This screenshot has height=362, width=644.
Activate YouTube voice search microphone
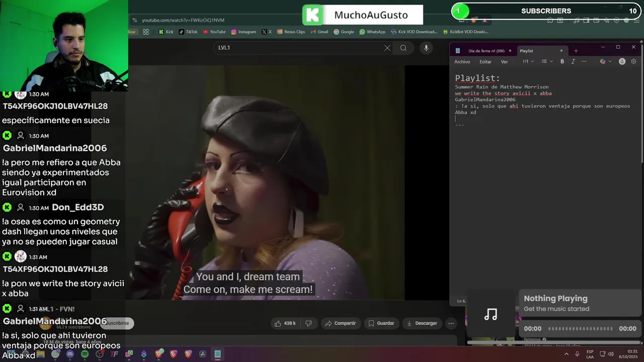[x=426, y=48]
